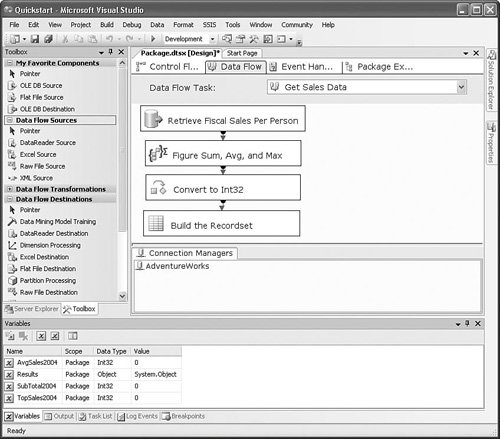
Task: Click the Save All toolbar icon
Action: click(x=49, y=39)
